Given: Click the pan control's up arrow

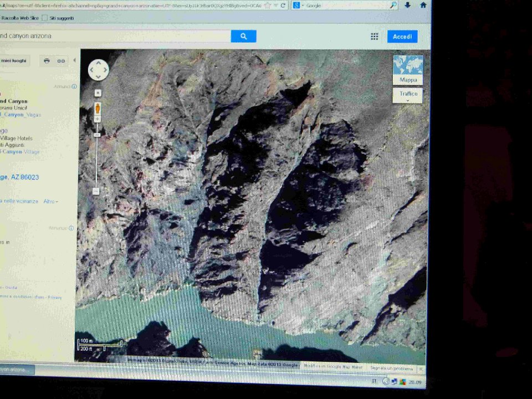Looking at the screenshot, I should (x=99, y=63).
